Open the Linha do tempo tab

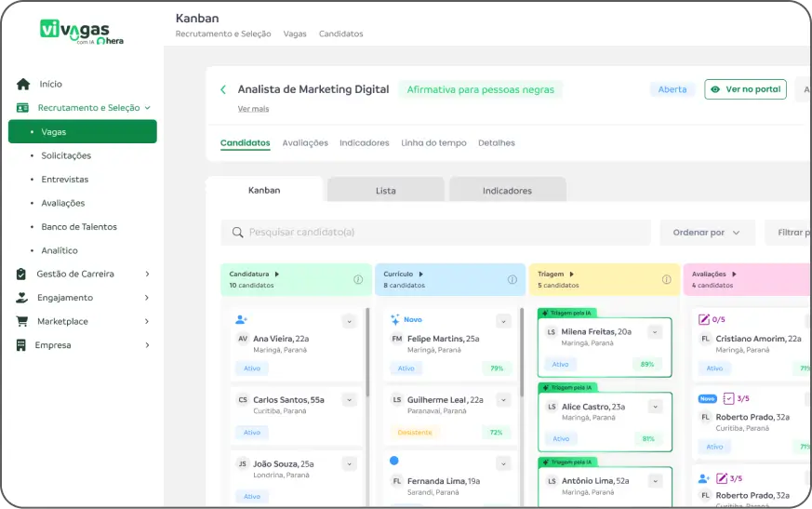433,143
